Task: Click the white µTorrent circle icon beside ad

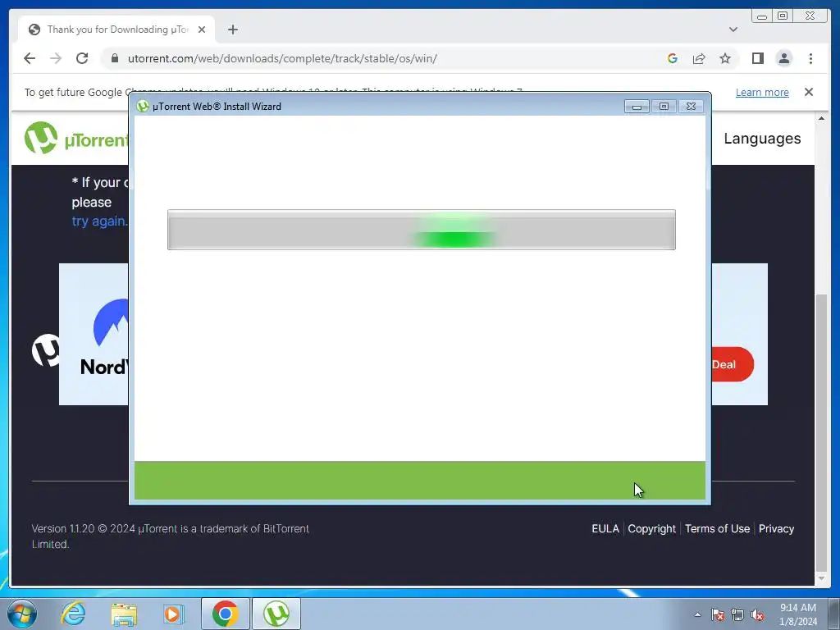Action: [x=46, y=350]
